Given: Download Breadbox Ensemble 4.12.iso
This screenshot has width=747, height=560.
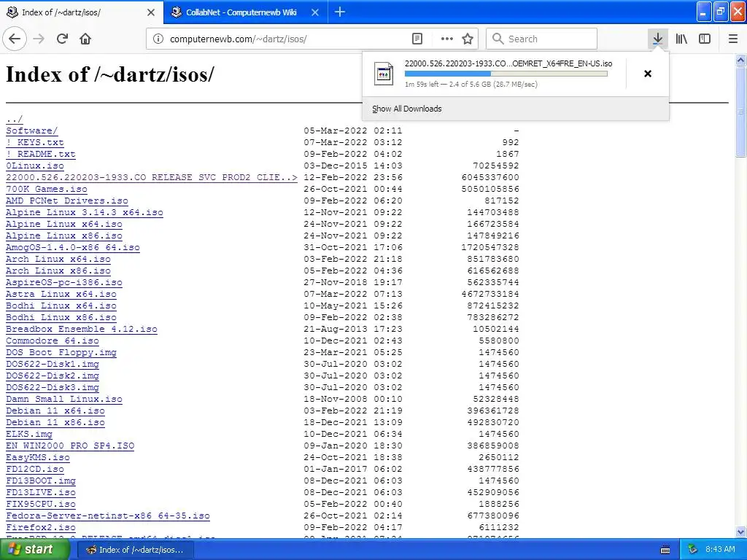Looking at the screenshot, I should click(82, 329).
